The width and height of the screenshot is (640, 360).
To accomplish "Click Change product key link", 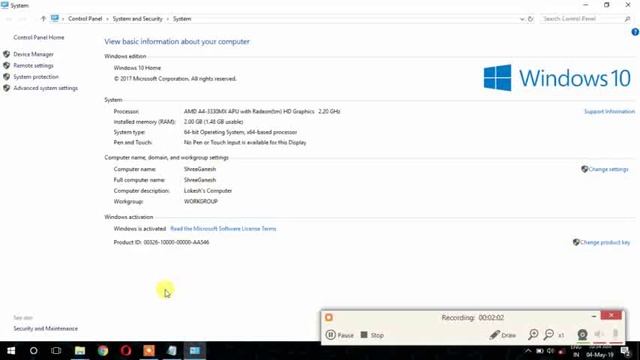I will click(605, 242).
